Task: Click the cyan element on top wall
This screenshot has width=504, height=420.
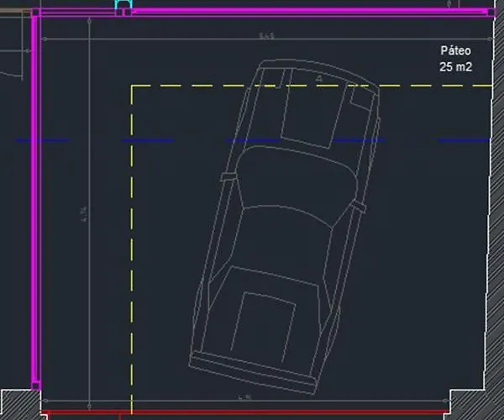Action: coord(123,7)
